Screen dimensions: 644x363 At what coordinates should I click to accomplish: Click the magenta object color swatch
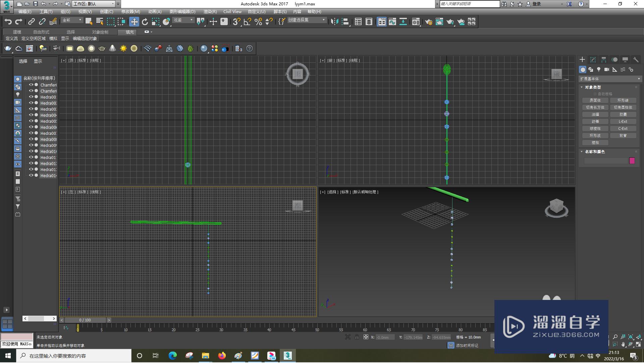pyautogui.click(x=632, y=161)
